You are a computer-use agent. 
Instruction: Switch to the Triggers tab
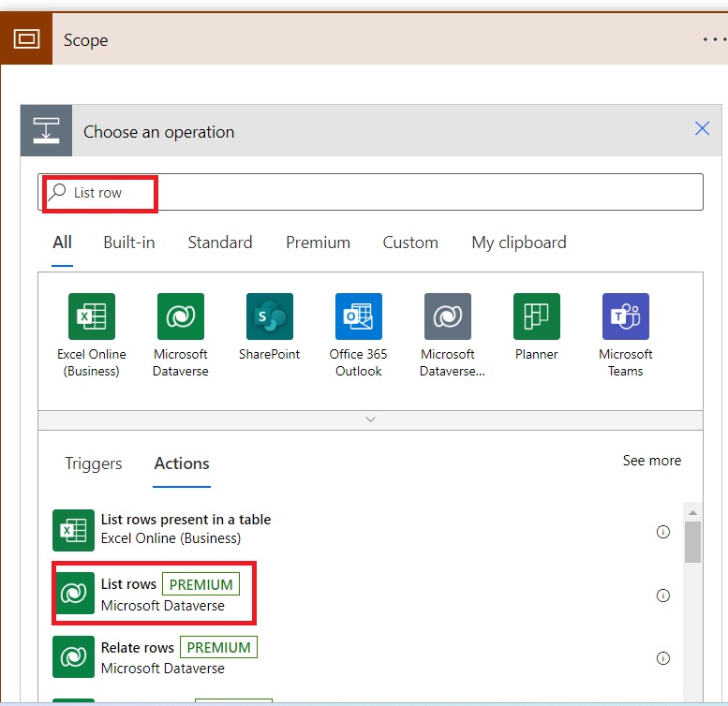click(94, 463)
